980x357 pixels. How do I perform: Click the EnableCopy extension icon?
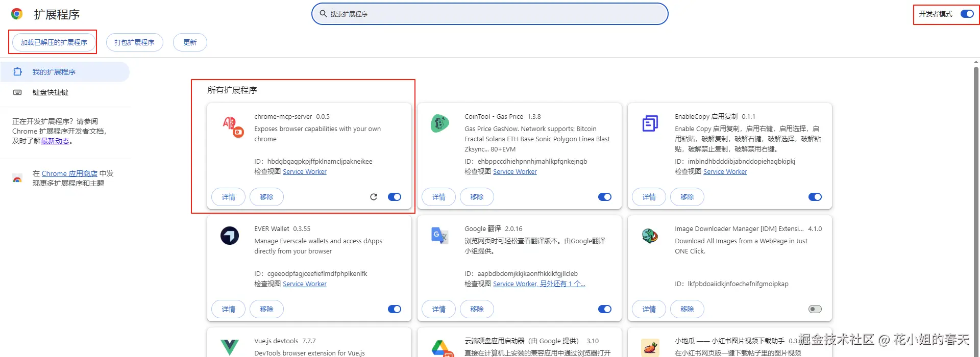coord(650,123)
